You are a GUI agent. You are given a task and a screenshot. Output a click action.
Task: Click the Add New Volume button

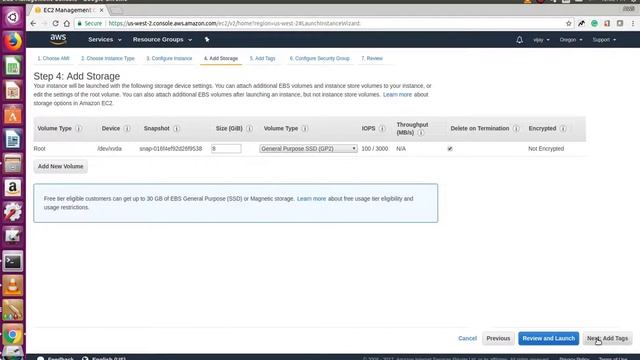coord(60,167)
